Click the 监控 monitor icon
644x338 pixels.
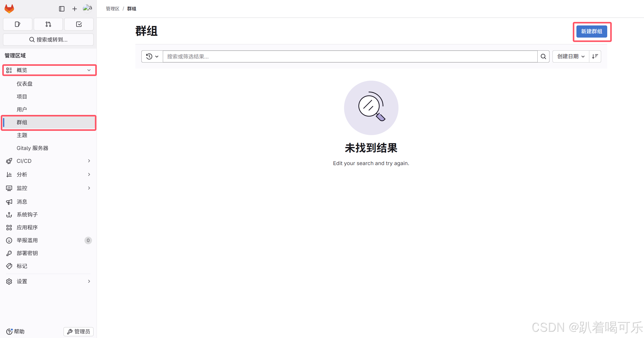9,188
